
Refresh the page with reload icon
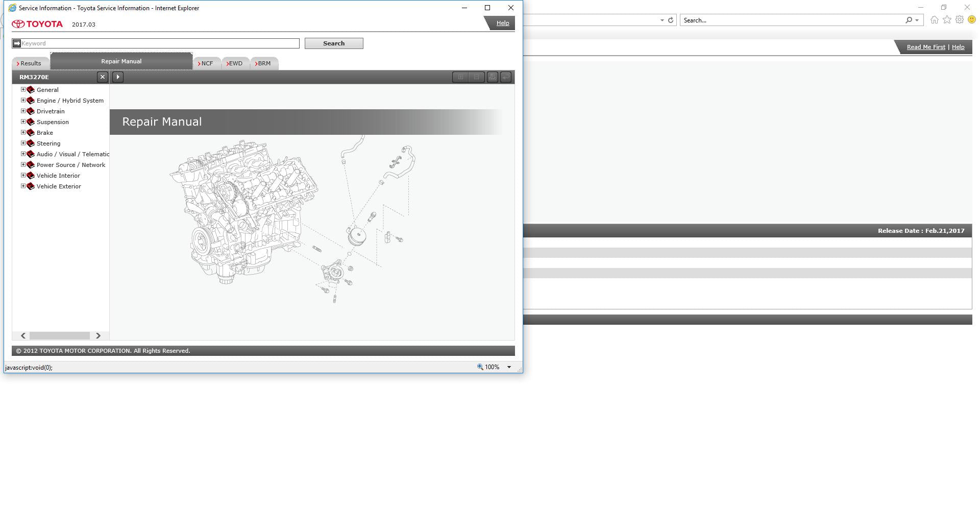671,20
